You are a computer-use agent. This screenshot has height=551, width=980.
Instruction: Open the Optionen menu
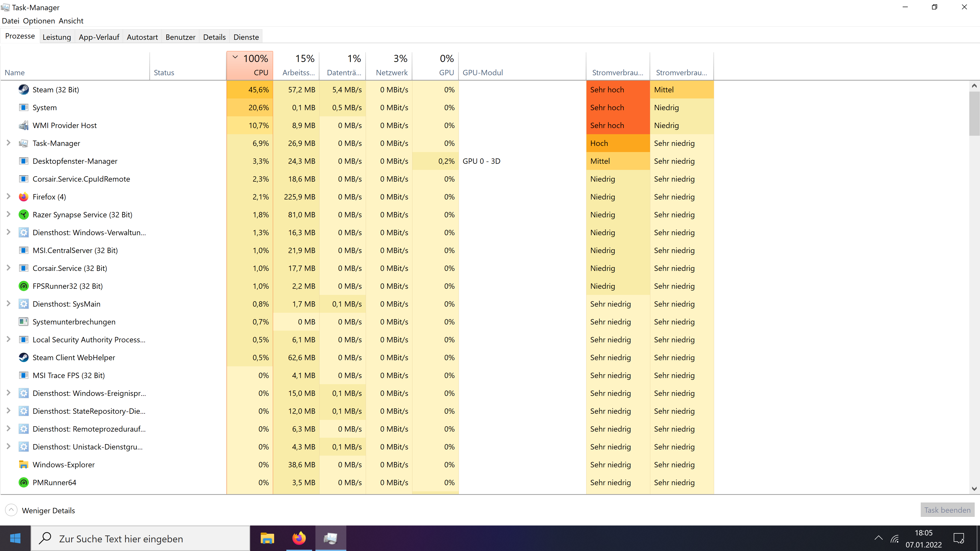click(x=39, y=21)
